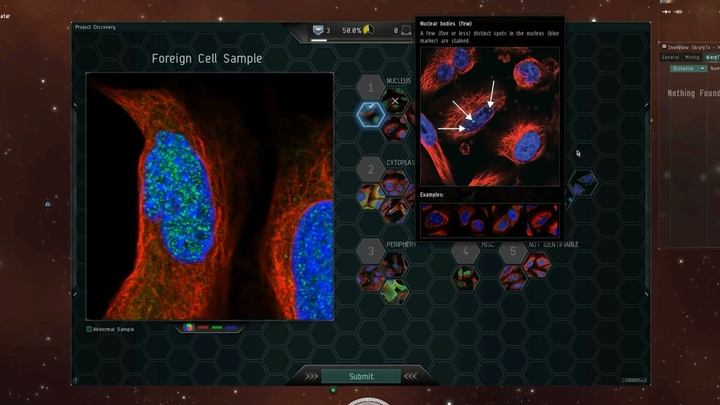This screenshot has height=405, width=720.
Task: Switch to the General overview tab
Action: click(x=670, y=58)
